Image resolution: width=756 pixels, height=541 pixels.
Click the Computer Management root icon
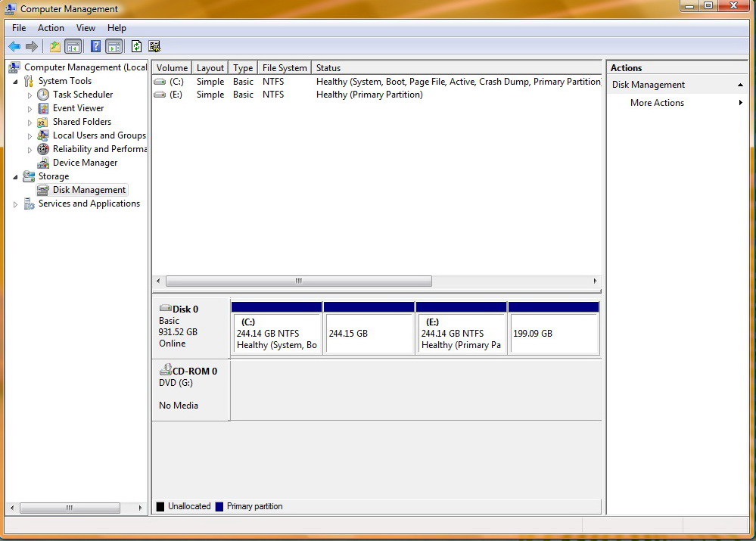14,67
